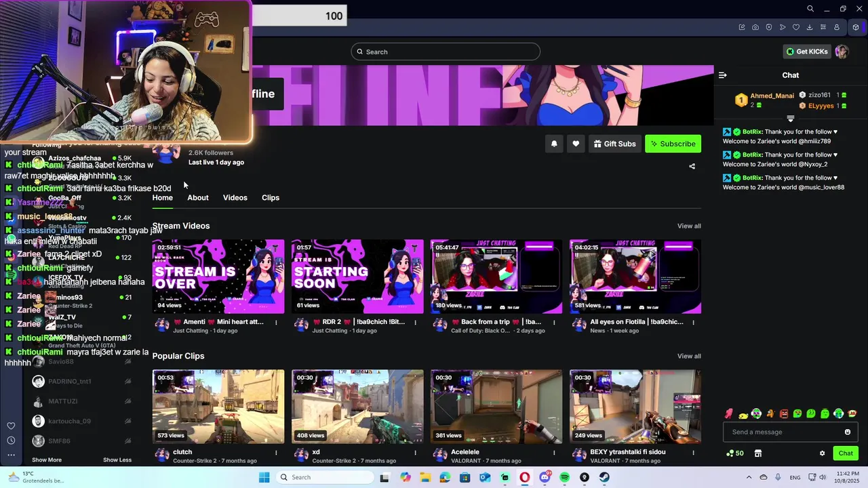Open Opera snapshot camera icon

(x=755, y=27)
